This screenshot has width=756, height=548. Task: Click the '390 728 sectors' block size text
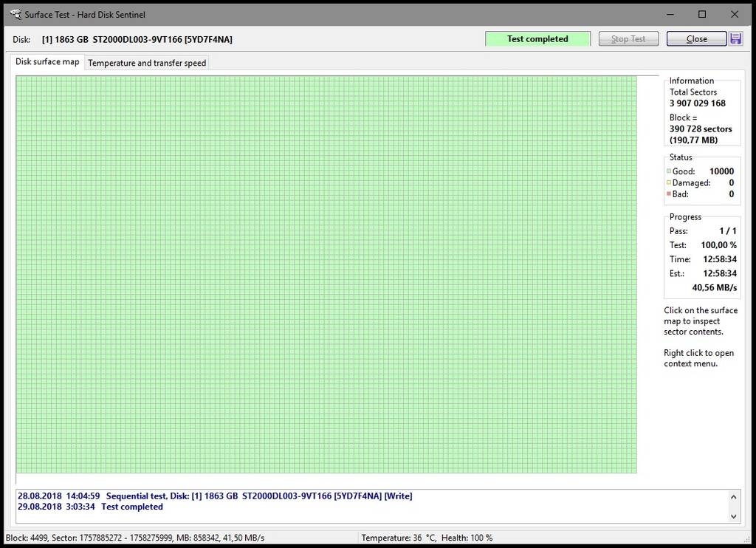(x=701, y=129)
